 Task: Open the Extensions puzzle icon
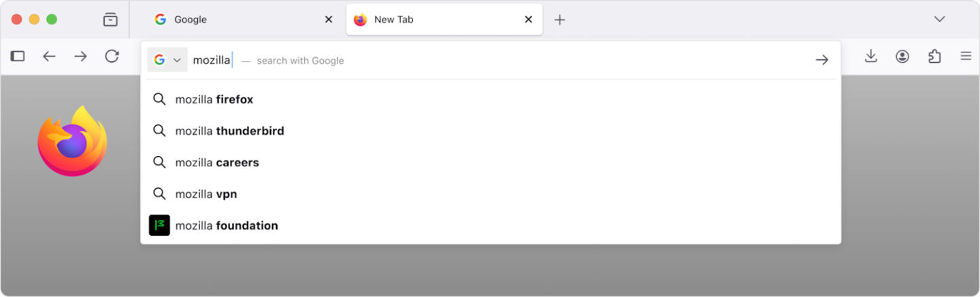tap(934, 57)
